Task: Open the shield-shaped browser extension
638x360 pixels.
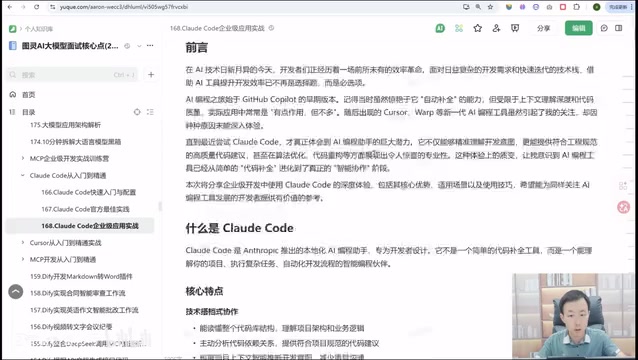Action: [x=509, y=7]
